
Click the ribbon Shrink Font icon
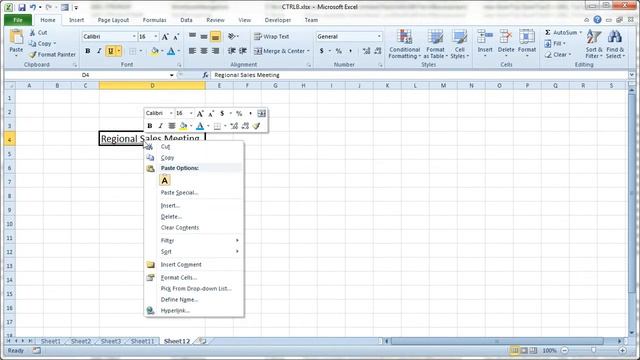[x=176, y=37]
